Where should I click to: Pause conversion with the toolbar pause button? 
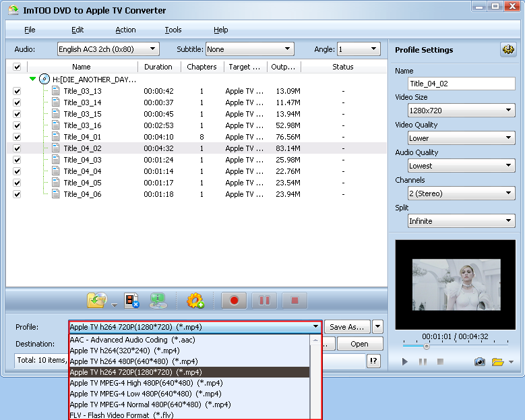[264, 301]
